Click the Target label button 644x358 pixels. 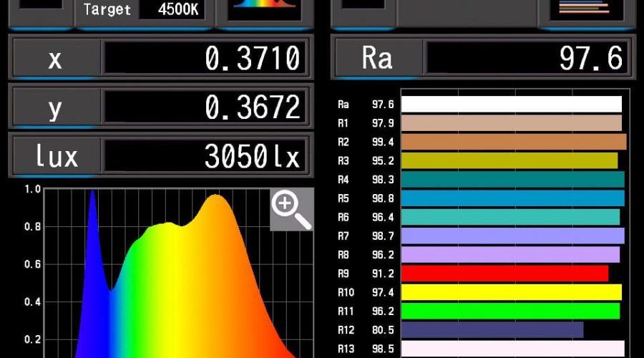point(107,10)
